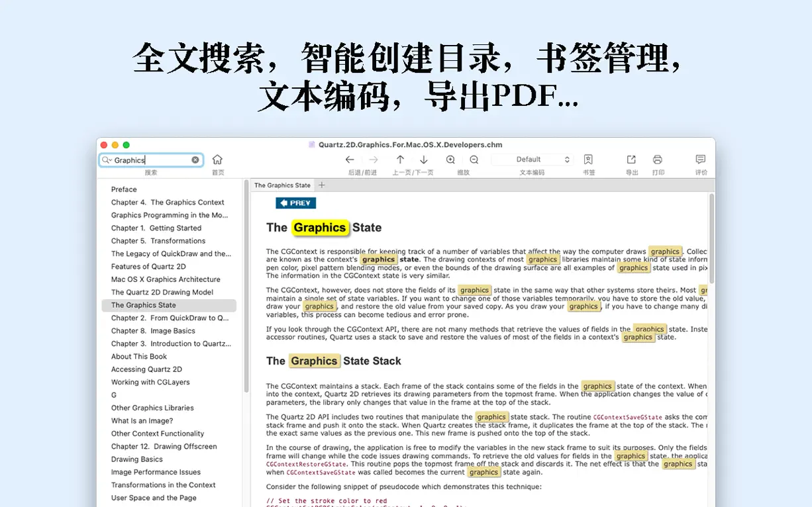
Task: Open Chapter 3. Introduction to Quartz
Action: [x=171, y=344]
